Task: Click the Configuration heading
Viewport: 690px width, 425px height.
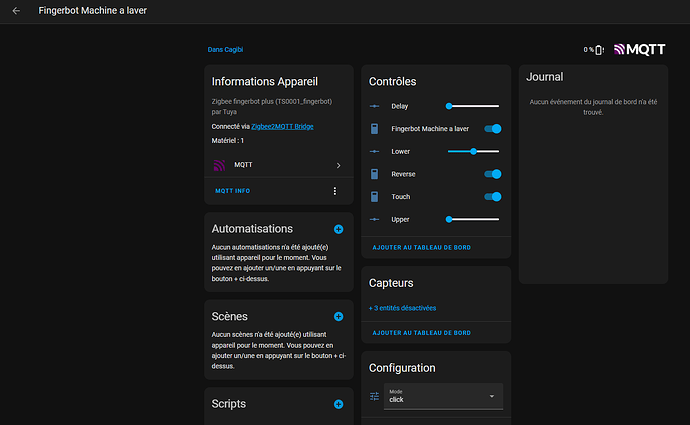Action: 402,368
